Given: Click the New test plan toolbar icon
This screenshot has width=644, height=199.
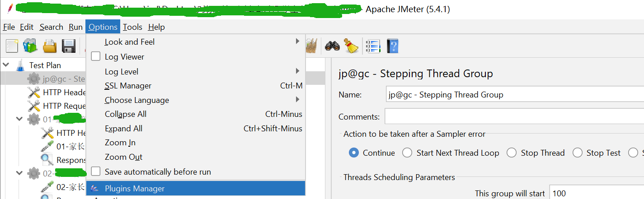Looking at the screenshot, I should pos(12,46).
